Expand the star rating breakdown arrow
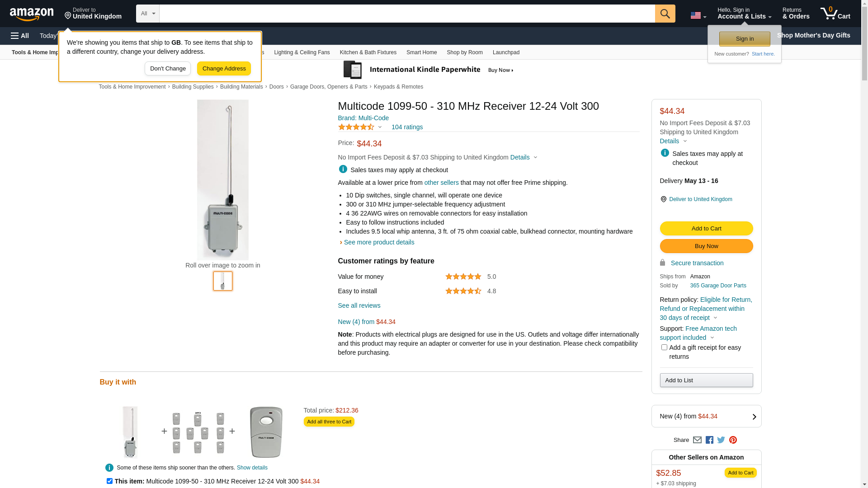The height and width of the screenshot is (488, 868). [380, 127]
